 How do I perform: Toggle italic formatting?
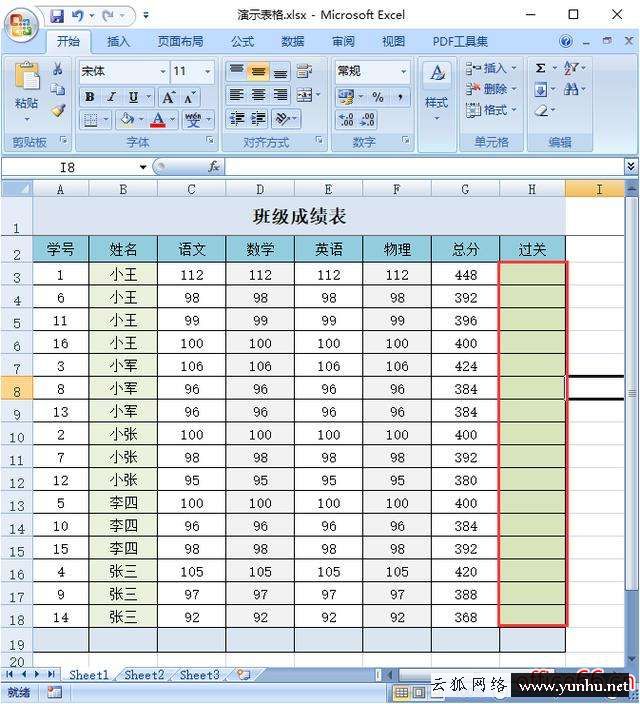tap(111, 97)
